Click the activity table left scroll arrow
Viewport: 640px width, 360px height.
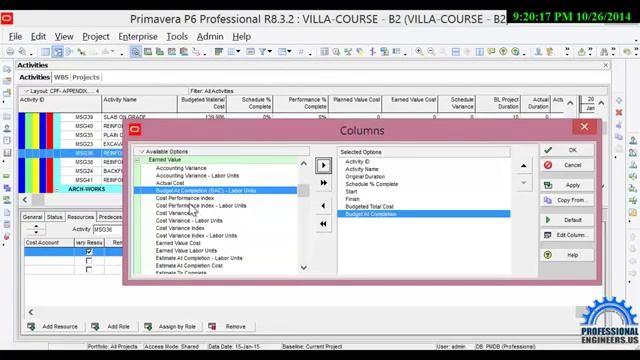[x=25, y=200]
